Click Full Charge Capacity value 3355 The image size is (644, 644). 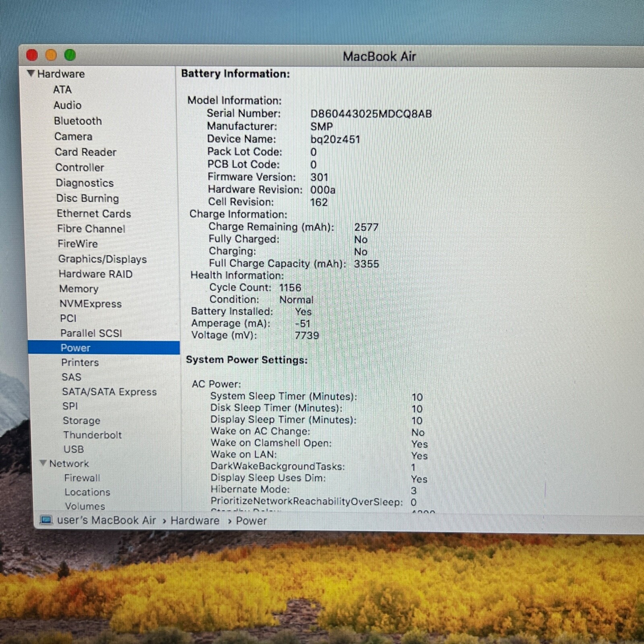tap(366, 264)
